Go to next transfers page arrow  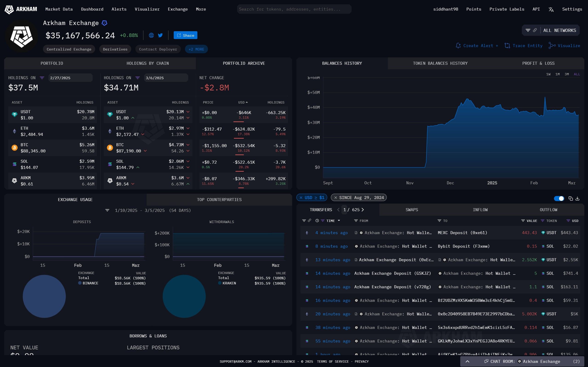pos(363,210)
